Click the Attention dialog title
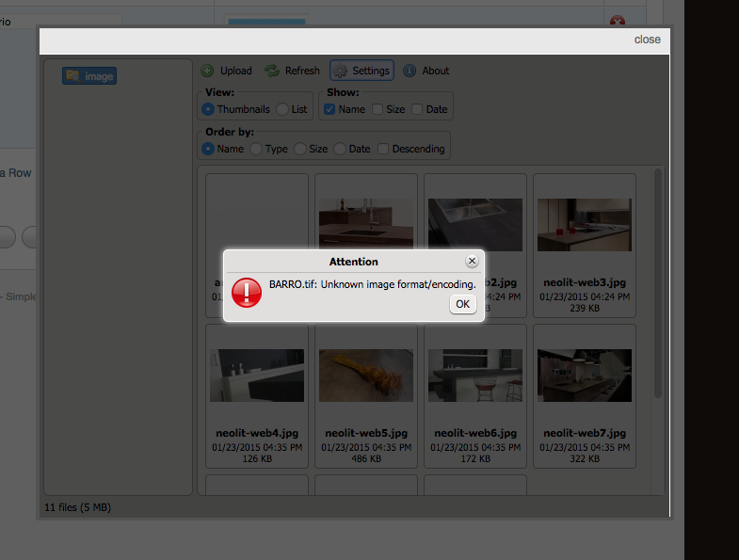The height and width of the screenshot is (560, 739). (353, 262)
